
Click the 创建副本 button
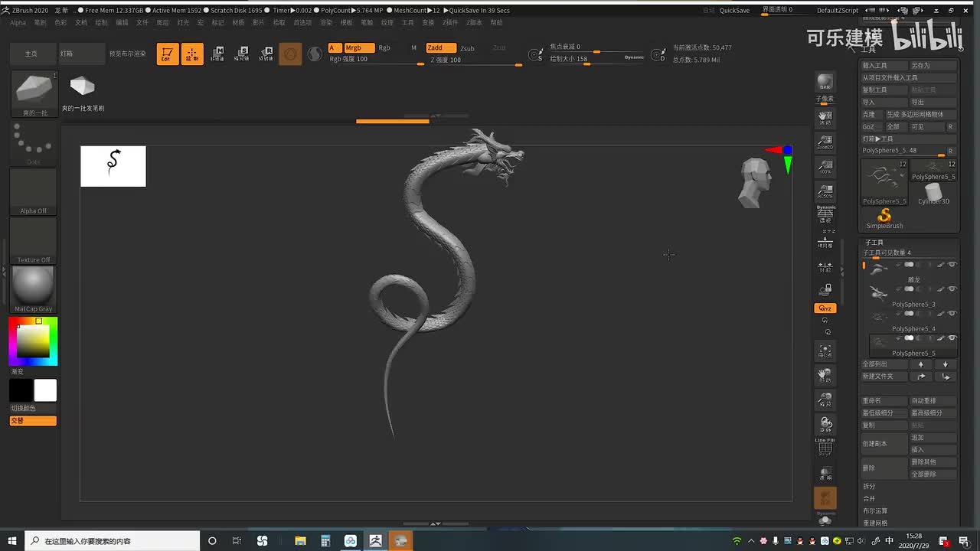point(884,443)
